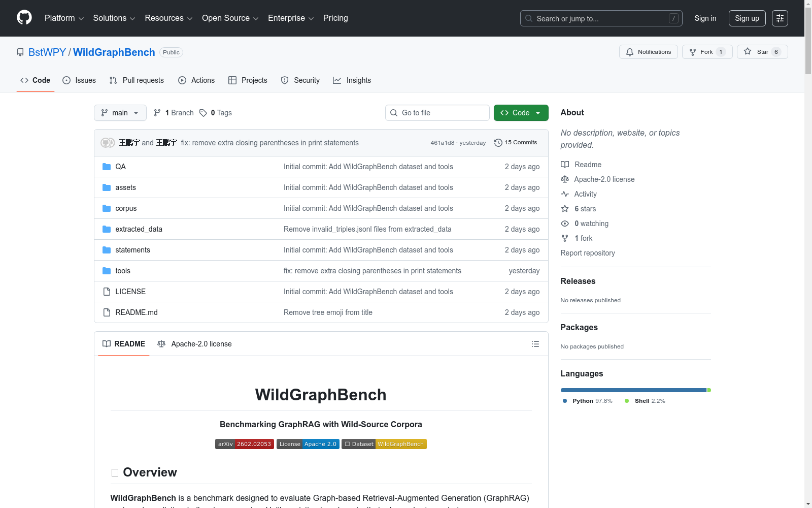Click the stars icon in About
Image resolution: width=812 pixels, height=508 pixels.
pyautogui.click(x=565, y=209)
